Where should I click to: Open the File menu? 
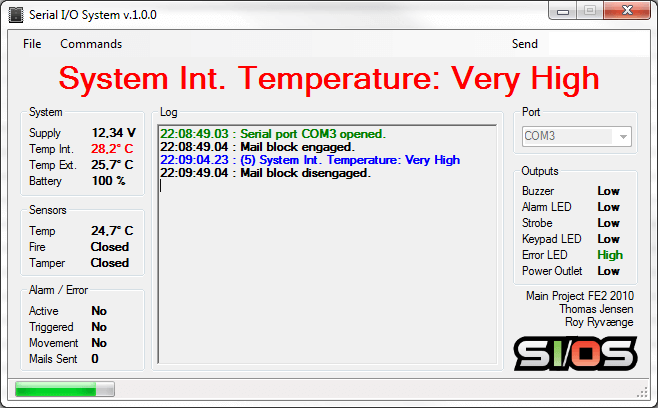[x=32, y=44]
